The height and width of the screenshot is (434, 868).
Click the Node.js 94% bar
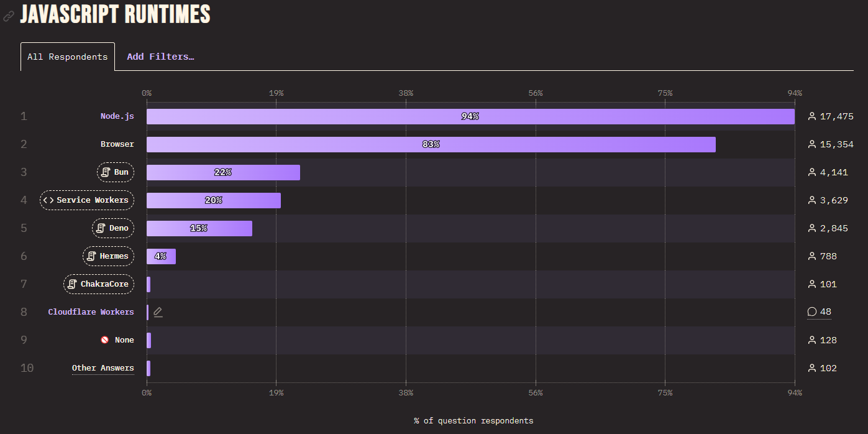(x=470, y=116)
